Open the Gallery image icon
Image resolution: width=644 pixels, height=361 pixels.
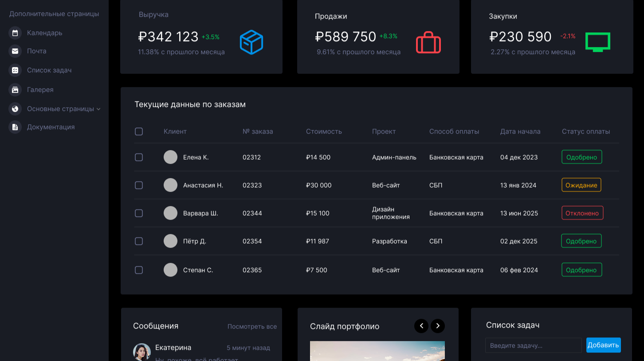pyautogui.click(x=15, y=90)
